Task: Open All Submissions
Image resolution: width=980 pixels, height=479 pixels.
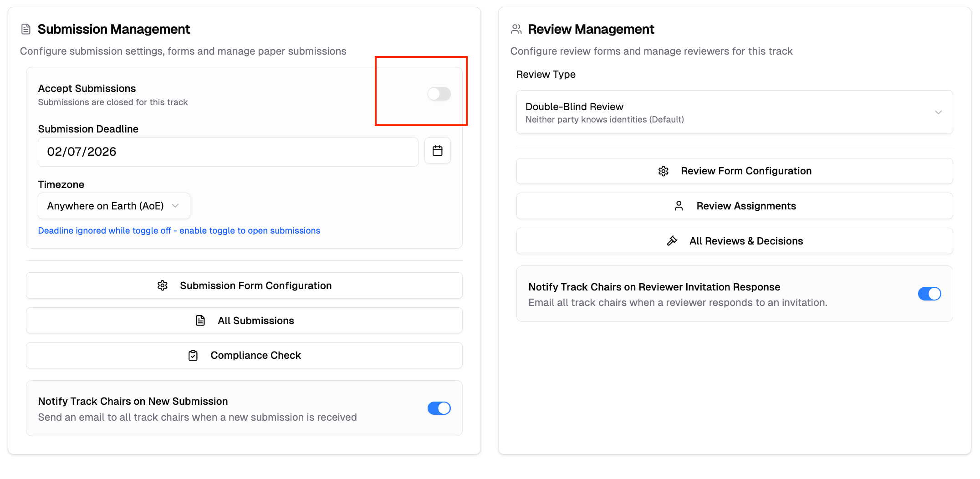Action: tap(255, 321)
